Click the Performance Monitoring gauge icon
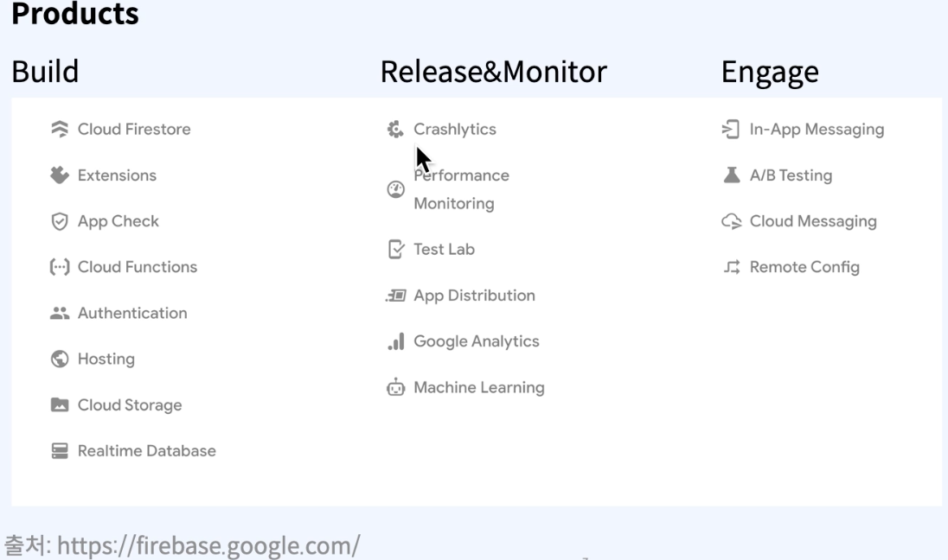The height and width of the screenshot is (560, 948). 395,189
